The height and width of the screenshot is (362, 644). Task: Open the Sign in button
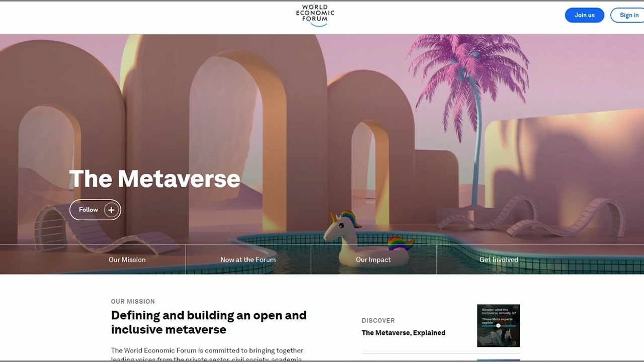point(628,15)
